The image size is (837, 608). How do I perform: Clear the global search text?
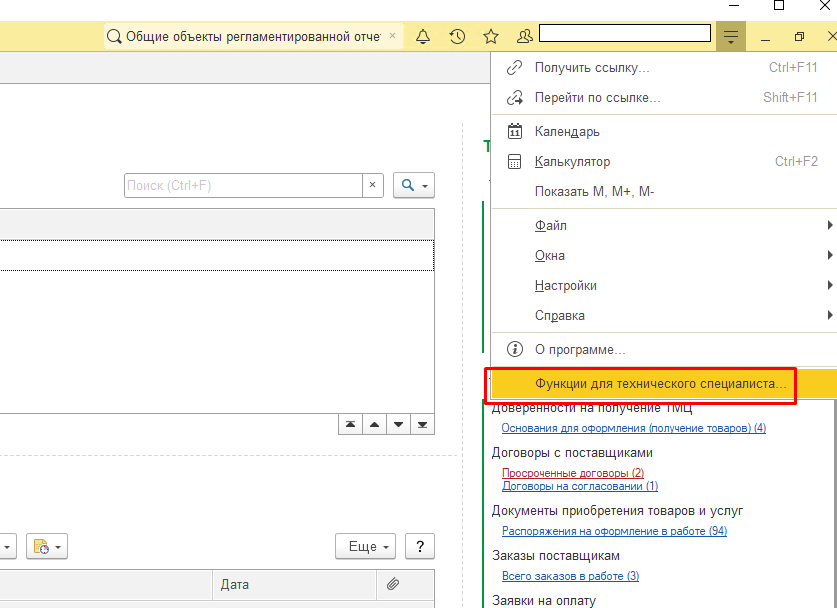[392, 36]
